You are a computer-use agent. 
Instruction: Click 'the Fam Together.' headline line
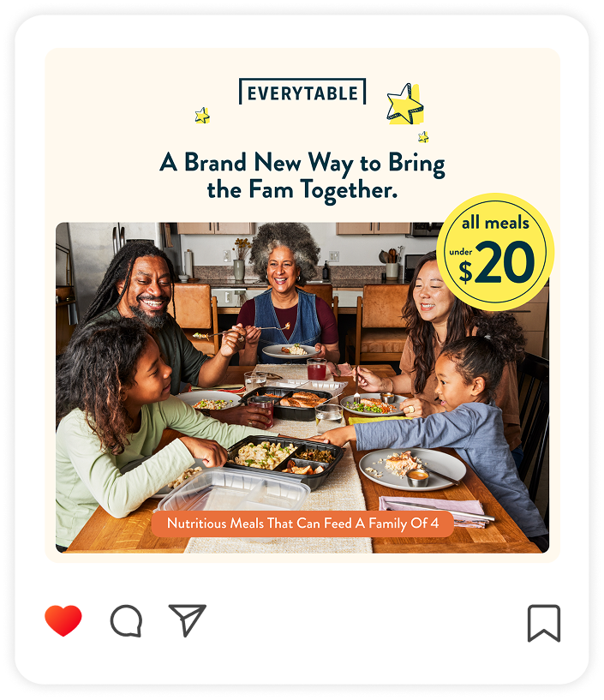(x=302, y=190)
